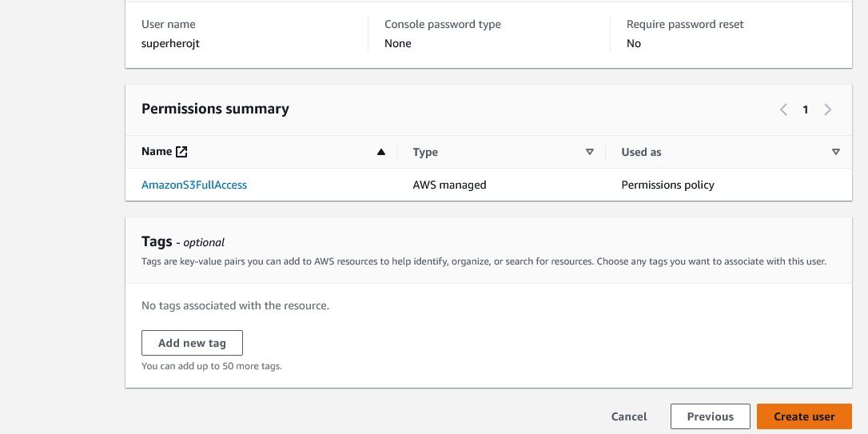
Task: Go back with the Previous button
Action: (x=710, y=416)
